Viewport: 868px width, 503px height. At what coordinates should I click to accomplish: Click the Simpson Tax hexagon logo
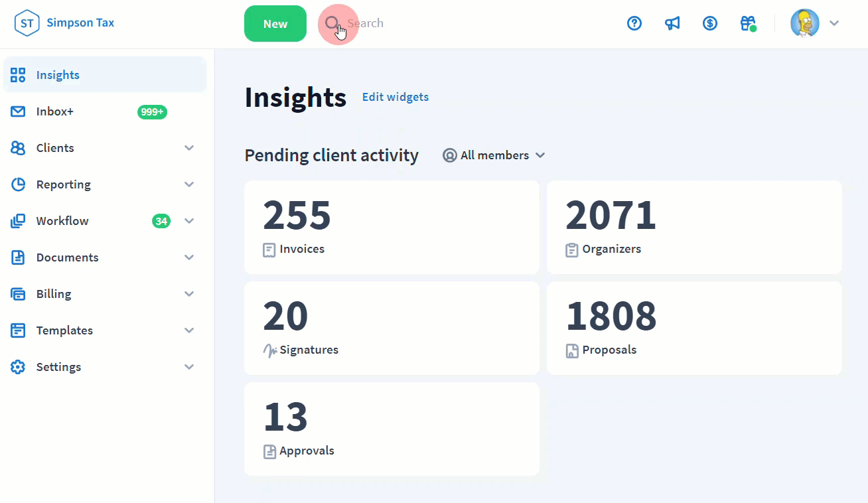point(27,23)
